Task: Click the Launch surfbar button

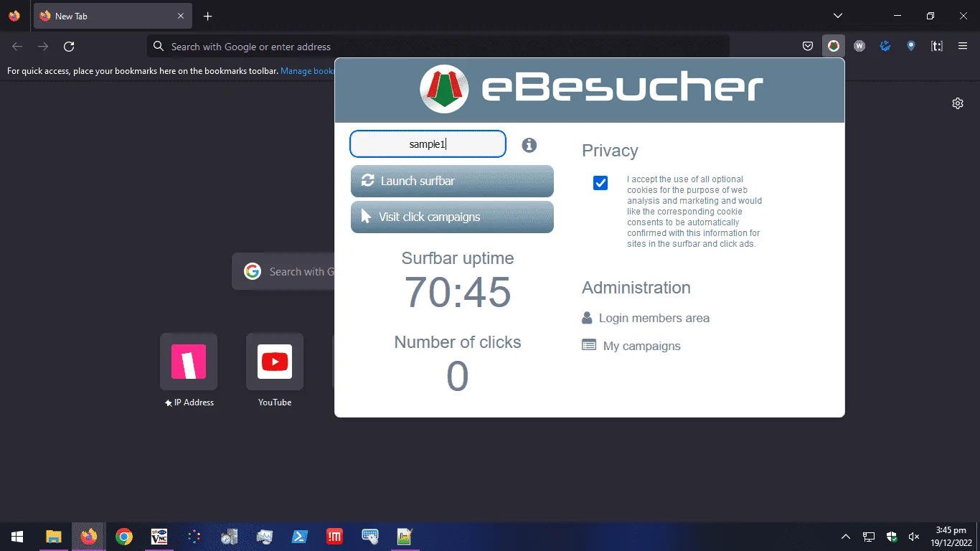Action: 452,181
